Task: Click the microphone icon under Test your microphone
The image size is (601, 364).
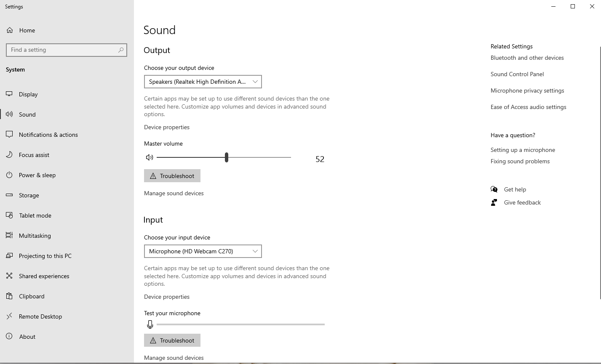Action: (x=150, y=324)
